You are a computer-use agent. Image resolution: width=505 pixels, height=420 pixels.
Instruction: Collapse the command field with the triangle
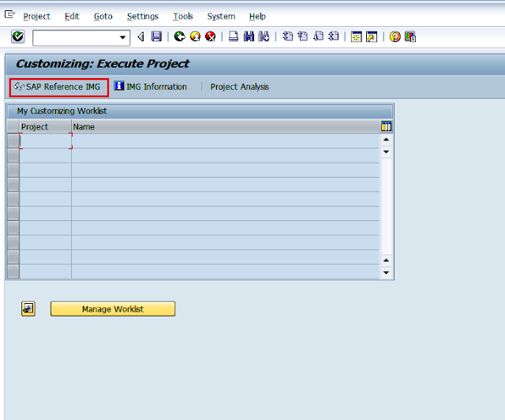(140, 37)
